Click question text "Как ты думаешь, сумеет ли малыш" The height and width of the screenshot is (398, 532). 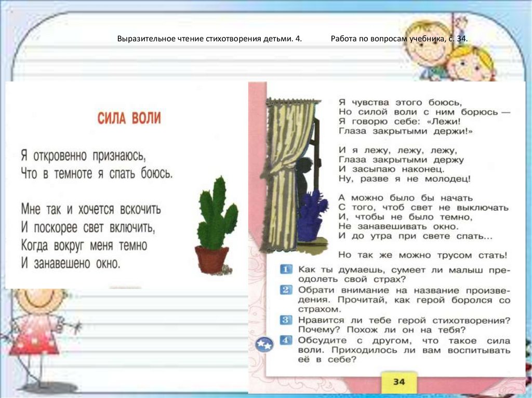tap(392, 270)
